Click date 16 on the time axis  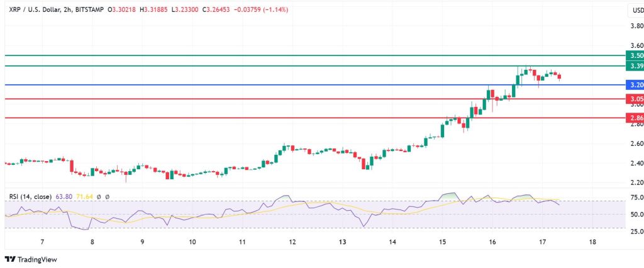pos(492,242)
